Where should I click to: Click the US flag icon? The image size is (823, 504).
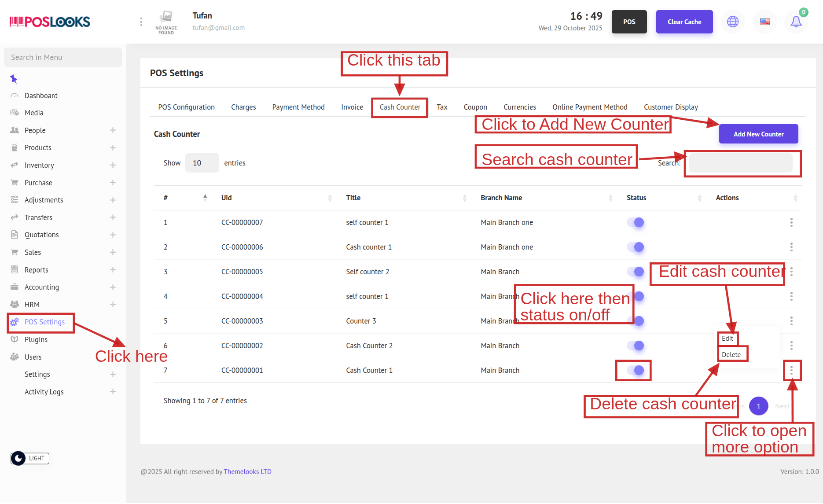pyautogui.click(x=765, y=22)
